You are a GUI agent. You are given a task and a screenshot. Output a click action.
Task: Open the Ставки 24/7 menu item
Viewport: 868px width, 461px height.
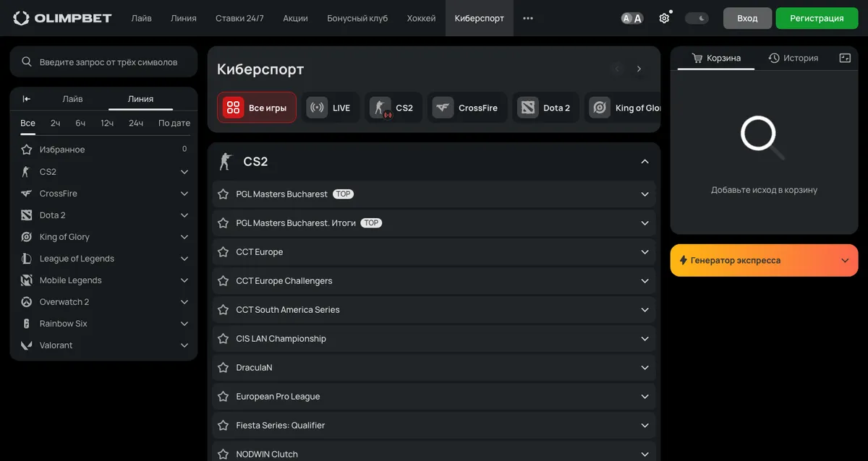tap(240, 18)
